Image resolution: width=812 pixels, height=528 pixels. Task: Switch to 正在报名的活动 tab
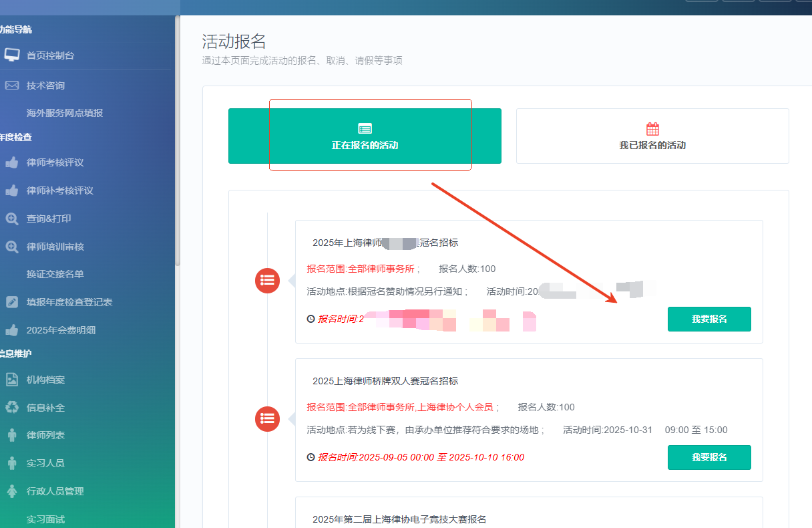[365, 136]
